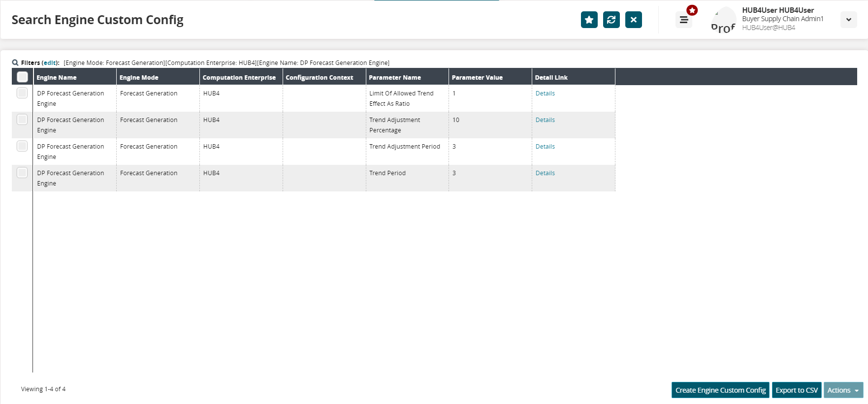Click the user profile avatar picture
868x404 pixels.
(x=723, y=20)
